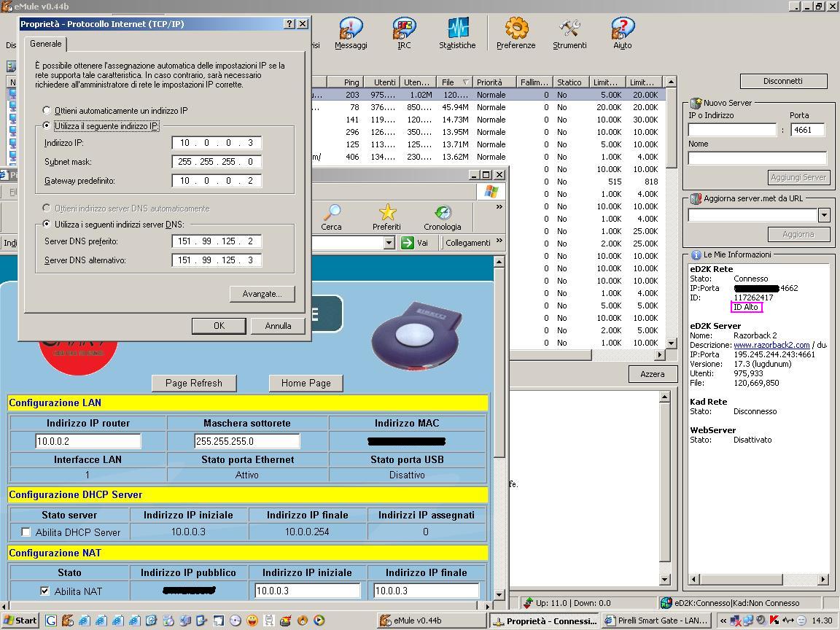Expand hidden tray icons with the double chevron
Screen dimensions: 840x630
[x=723, y=621]
